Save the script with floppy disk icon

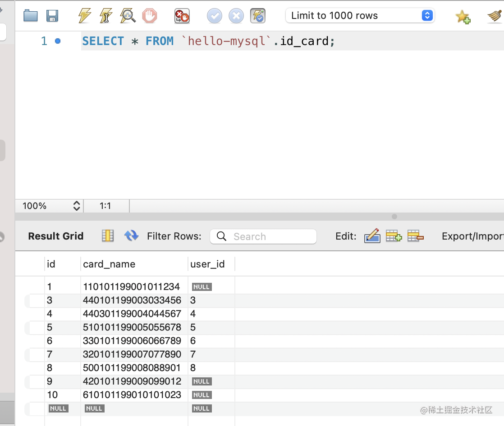coord(52,16)
